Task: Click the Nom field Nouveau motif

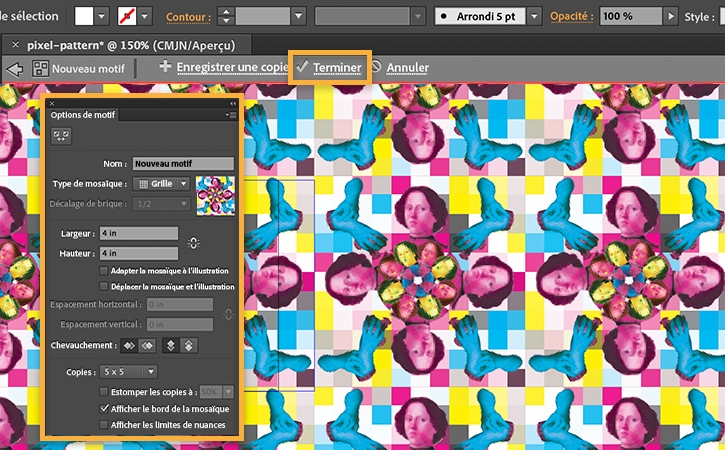Action: (x=183, y=164)
